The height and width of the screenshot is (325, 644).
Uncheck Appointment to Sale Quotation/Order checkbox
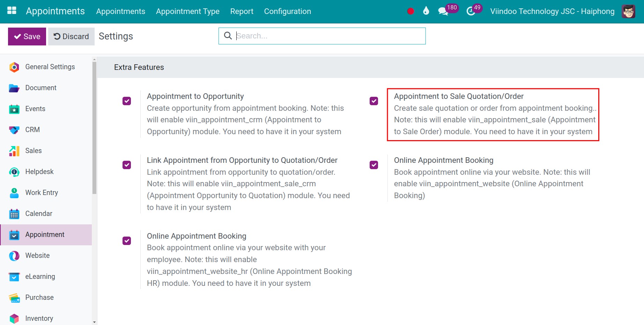pyautogui.click(x=374, y=101)
